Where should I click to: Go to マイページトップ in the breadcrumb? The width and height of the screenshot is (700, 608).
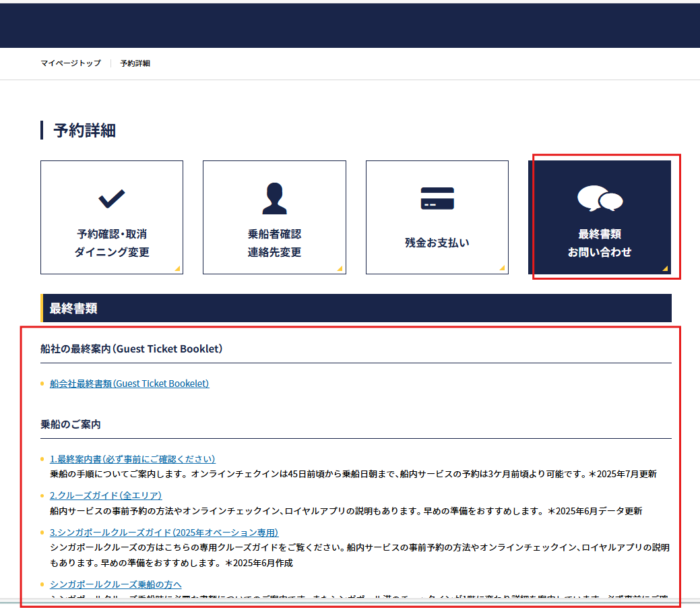[71, 63]
